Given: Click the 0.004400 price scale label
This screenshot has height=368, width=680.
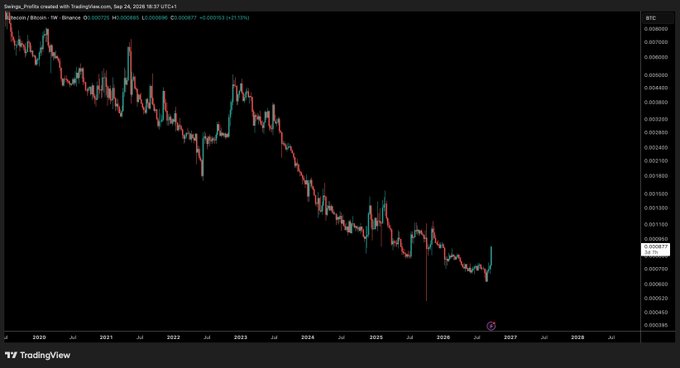Looking at the screenshot, I should 655,88.
